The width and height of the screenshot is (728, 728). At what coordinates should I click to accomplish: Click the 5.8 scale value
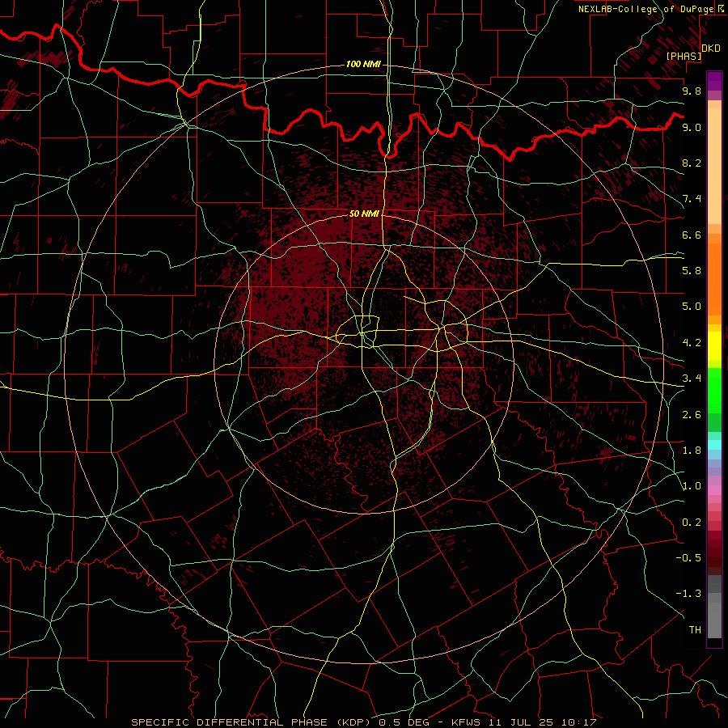point(692,271)
